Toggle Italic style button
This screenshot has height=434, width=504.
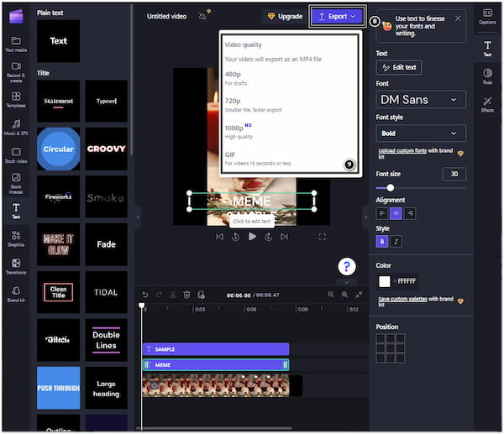pyautogui.click(x=396, y=242)
